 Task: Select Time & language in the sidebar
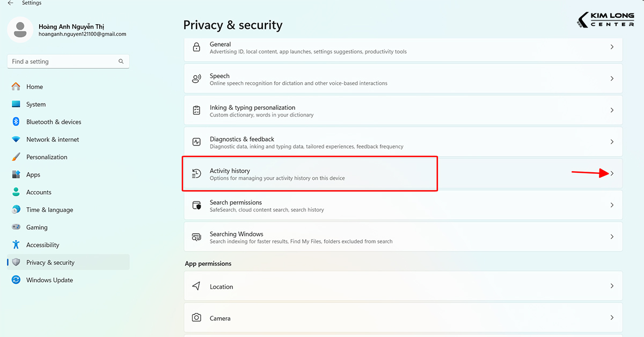coord(49,210)
